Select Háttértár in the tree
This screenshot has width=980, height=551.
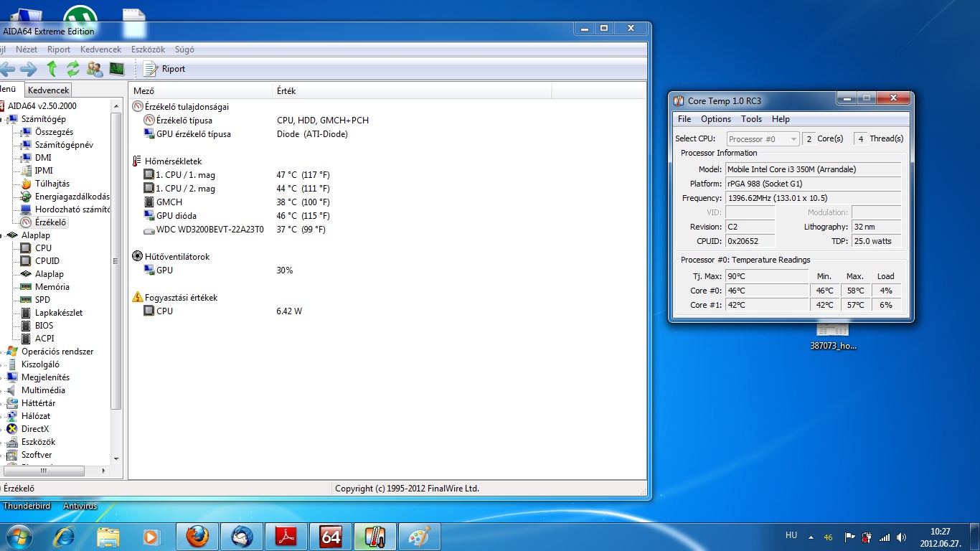tap(38, 403)
